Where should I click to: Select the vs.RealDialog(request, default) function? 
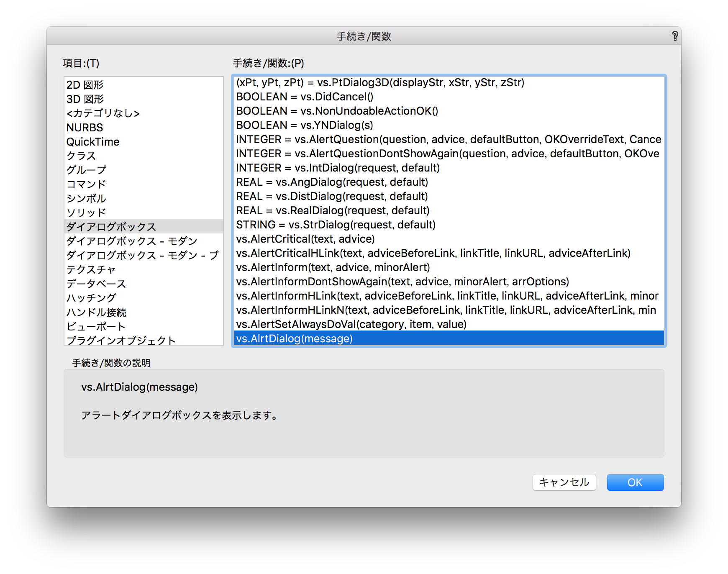pyautogui.click(x=449, y=210)
